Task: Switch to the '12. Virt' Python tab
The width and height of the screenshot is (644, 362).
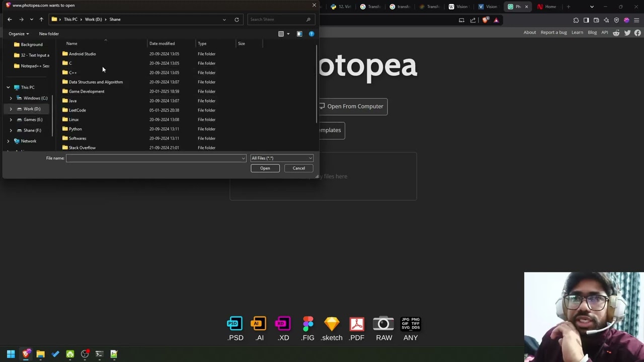Action: click(341, 7)
